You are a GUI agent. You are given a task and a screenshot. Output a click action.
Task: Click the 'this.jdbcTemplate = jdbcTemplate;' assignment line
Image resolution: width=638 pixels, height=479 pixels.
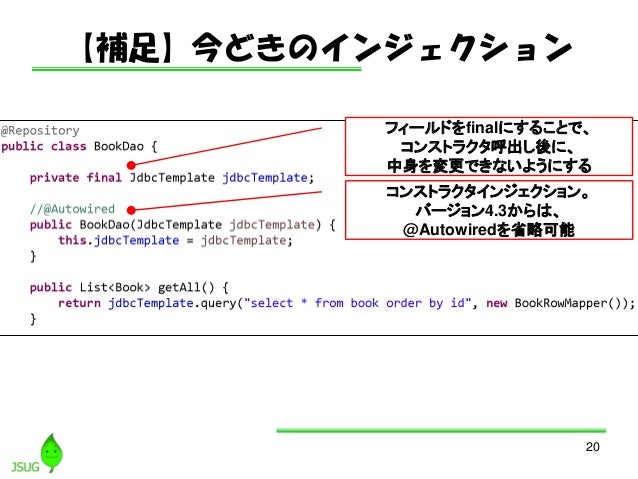(175, 241)
